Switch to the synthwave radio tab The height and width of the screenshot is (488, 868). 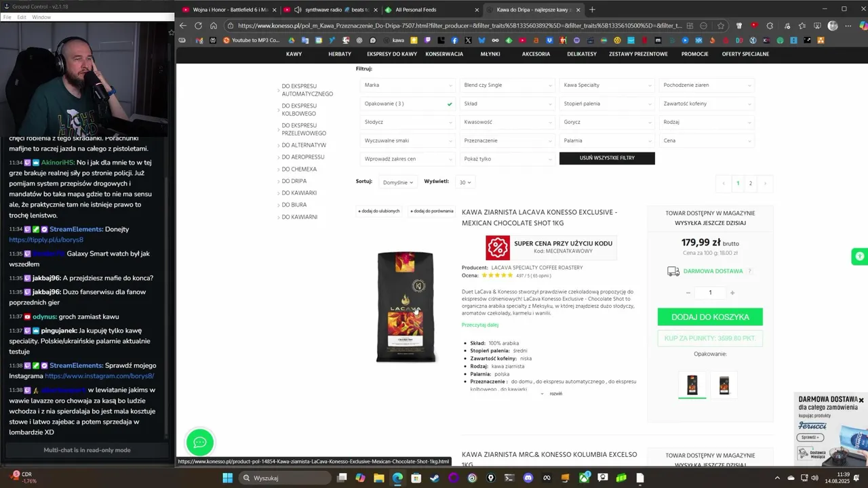(330, 9)
